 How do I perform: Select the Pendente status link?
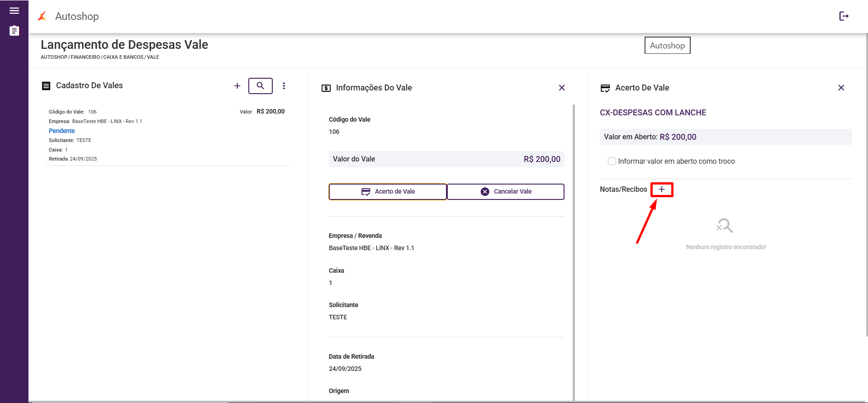pos(62,131)
